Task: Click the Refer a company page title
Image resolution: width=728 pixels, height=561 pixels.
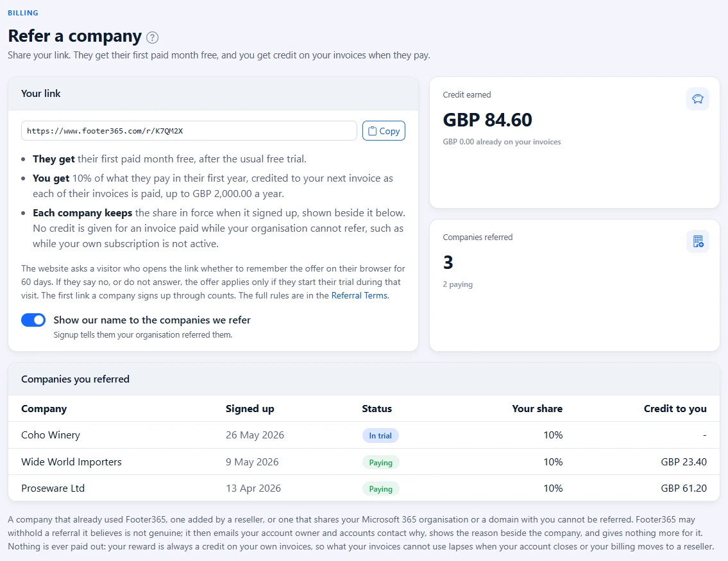Action: pos(75,36)
